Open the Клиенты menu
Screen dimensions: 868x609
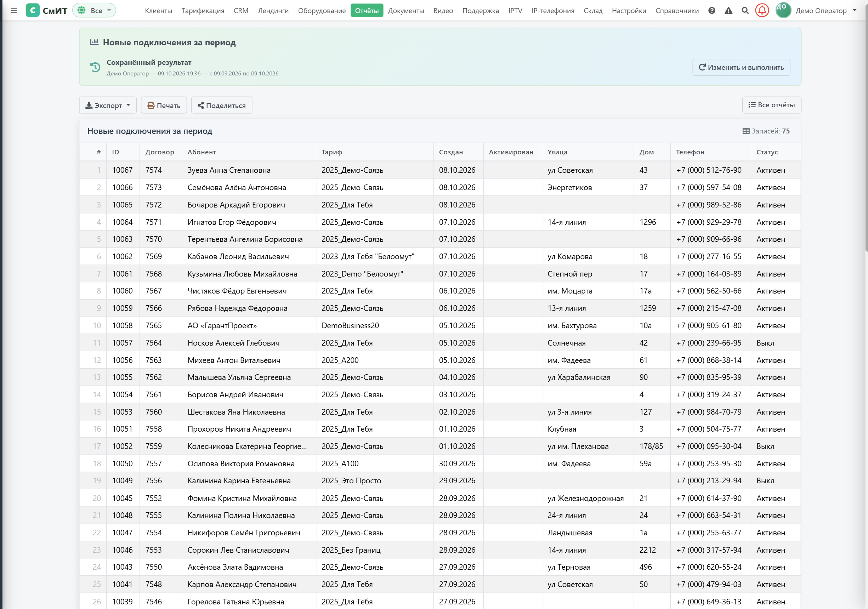pyautogui.click(x=158, y=11)
